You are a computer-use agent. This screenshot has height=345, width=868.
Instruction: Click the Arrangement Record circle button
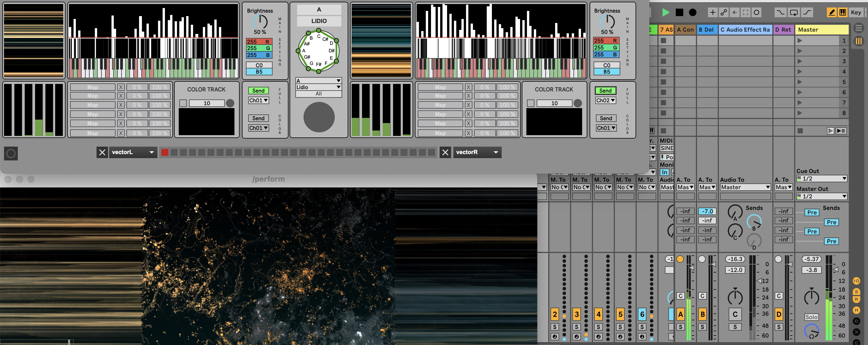[x=692, y=12]
